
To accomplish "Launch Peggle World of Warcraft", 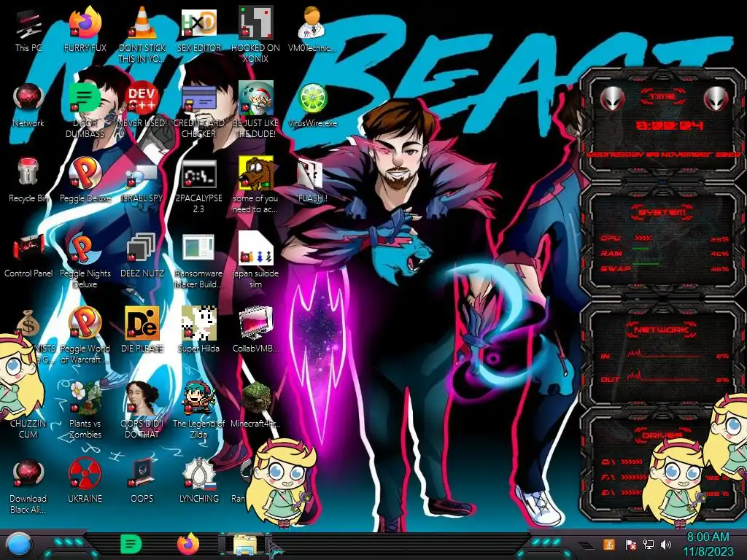I will click(85, 335).
